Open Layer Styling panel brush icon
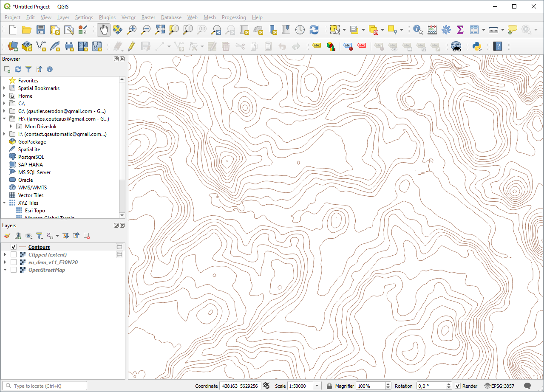 7,235
